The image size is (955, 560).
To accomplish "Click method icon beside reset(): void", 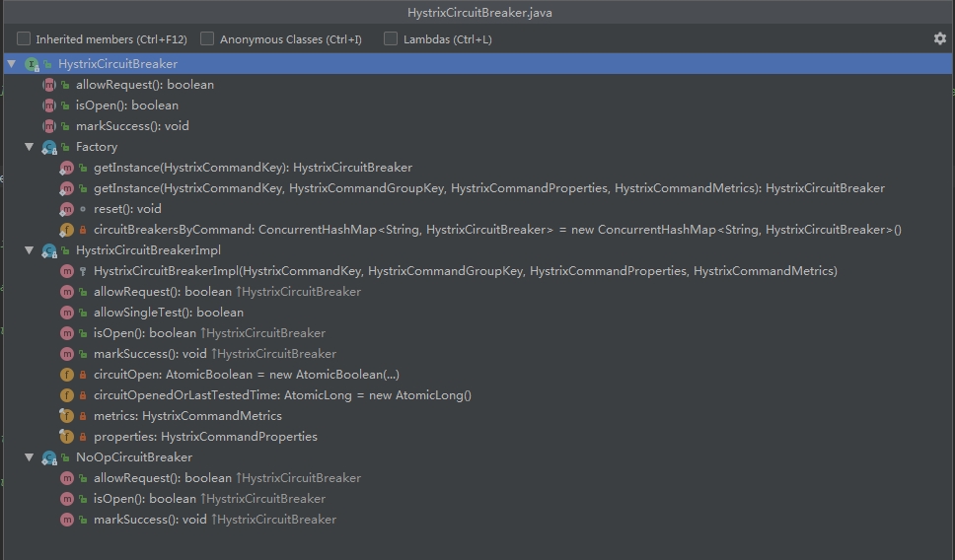I will (x=66, y=209).
